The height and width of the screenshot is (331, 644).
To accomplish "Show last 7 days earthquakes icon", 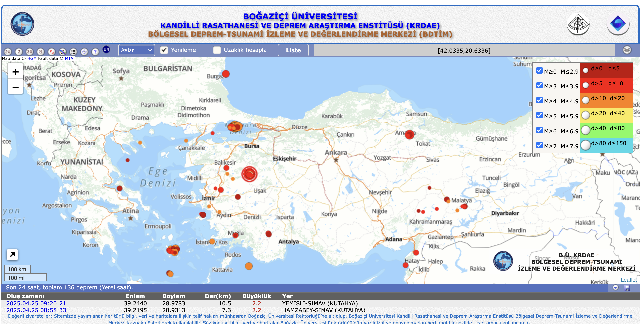I will pyautogui.click(x=19, y=52).
